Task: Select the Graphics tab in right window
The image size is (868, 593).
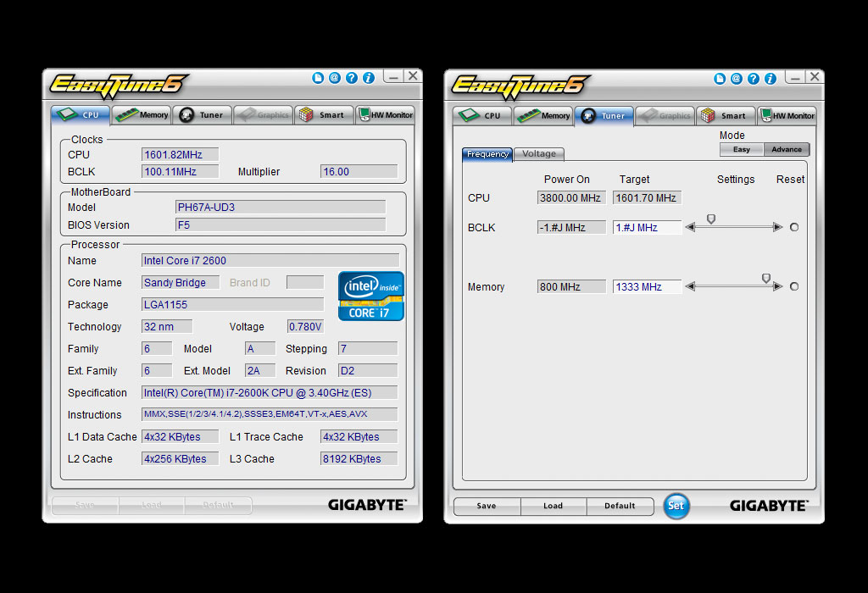Action: (665, 115)
